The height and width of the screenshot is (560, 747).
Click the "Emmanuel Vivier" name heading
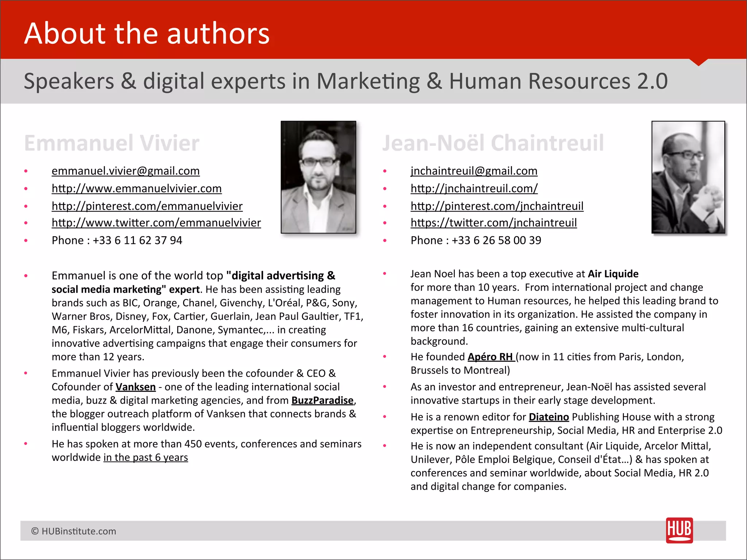point(112,143)
